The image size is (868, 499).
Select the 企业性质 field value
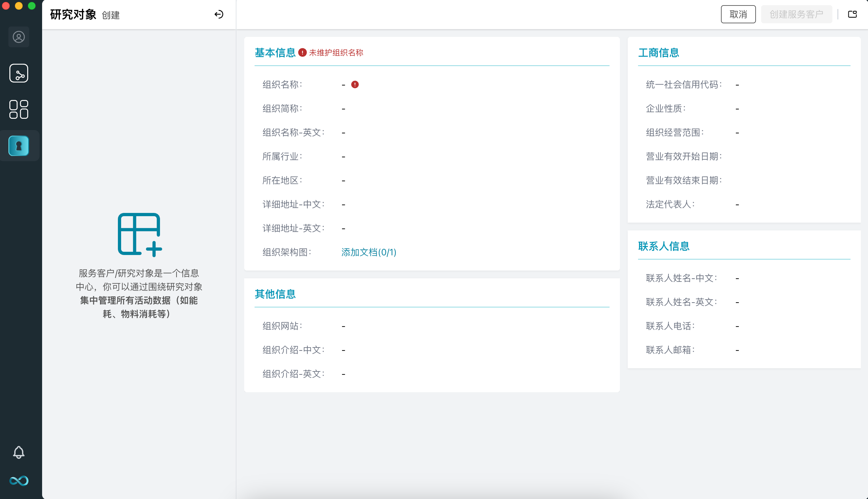coord(737,109)
